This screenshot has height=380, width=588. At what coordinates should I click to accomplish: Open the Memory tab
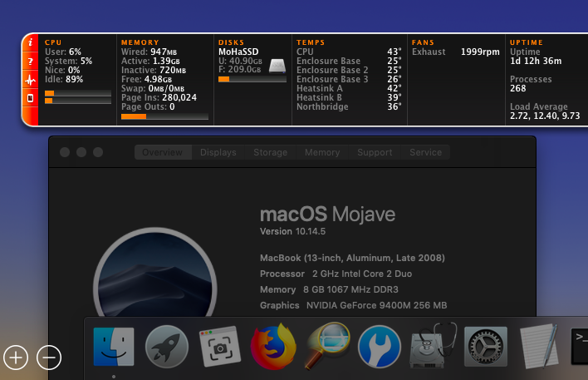tap(322, 152)
